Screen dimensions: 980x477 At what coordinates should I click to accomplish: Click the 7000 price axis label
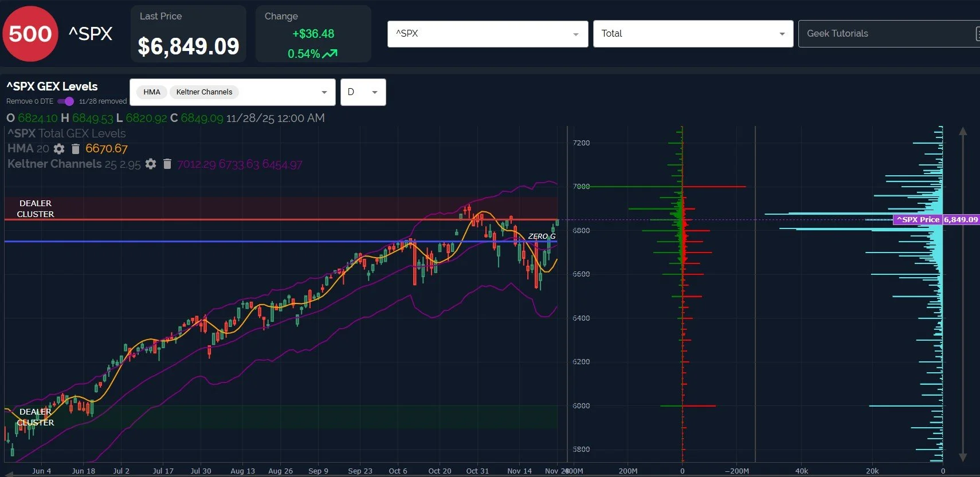click(581, 187)
